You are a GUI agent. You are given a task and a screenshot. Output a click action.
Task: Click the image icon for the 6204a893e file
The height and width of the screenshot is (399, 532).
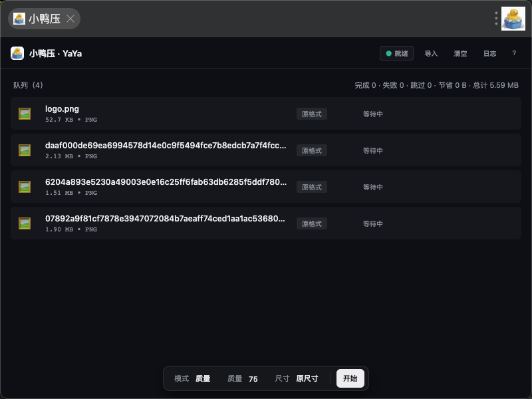point(25,187)
